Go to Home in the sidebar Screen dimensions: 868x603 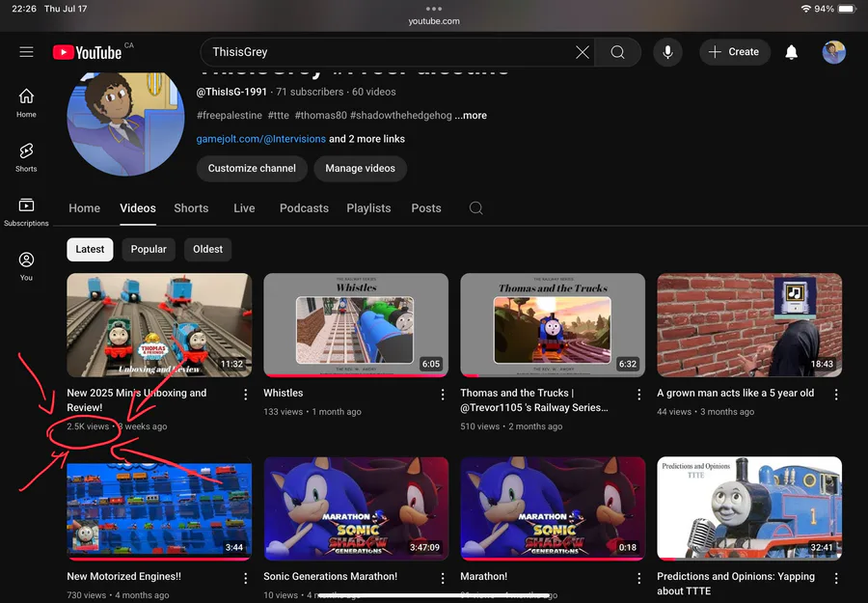coord(26,103)
